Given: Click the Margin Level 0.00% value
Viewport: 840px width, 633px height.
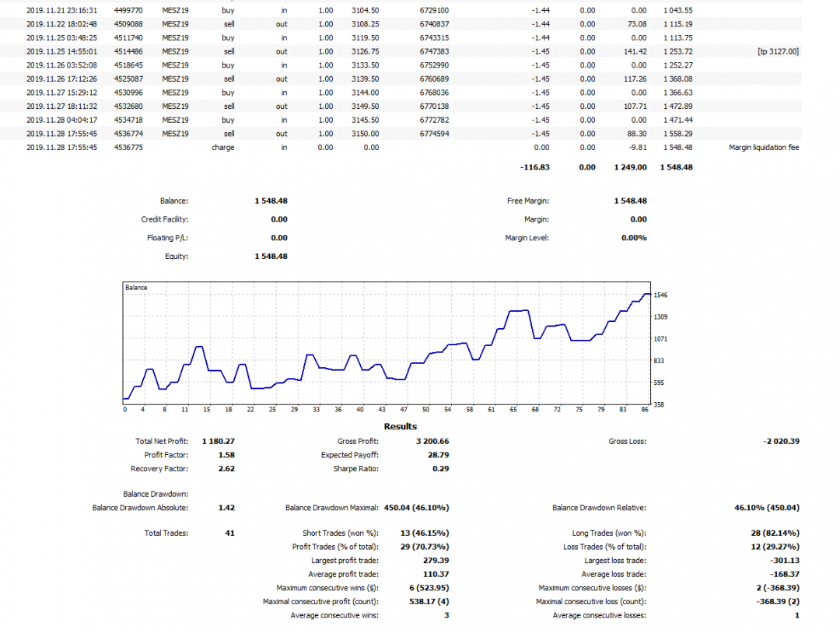Looking at the screenshot, I should tap(634, 238).
